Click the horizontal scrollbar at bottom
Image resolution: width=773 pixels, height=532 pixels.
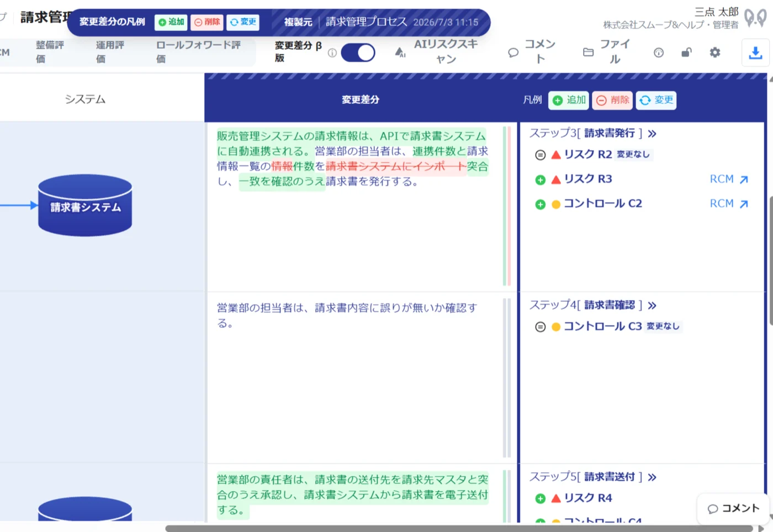(458, 528)
